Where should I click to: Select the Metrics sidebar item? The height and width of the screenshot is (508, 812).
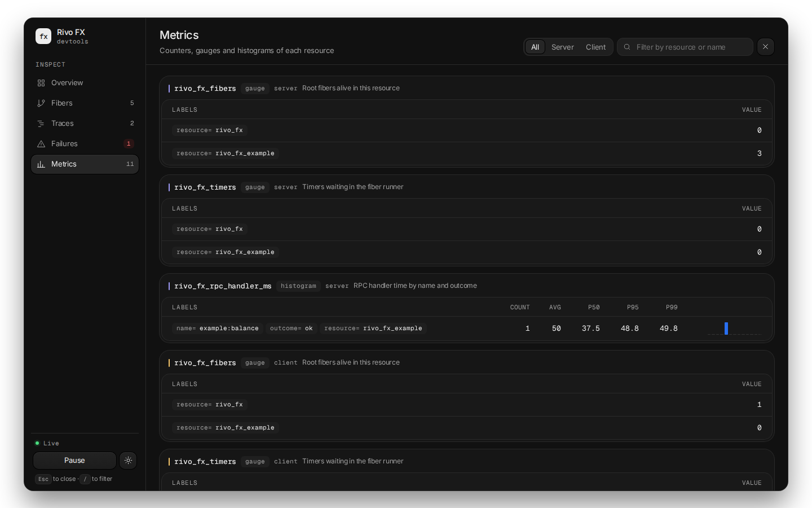85,164
